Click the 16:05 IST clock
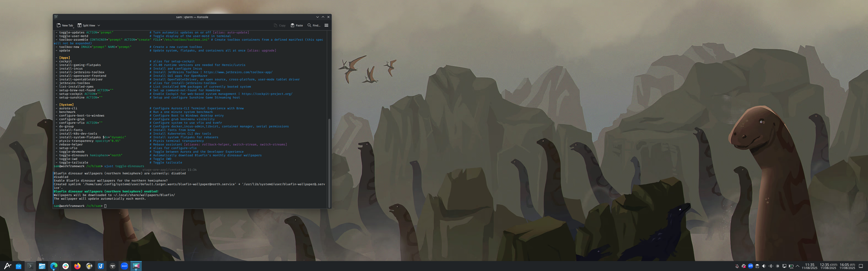868x271 pixels. click(847, 266)
